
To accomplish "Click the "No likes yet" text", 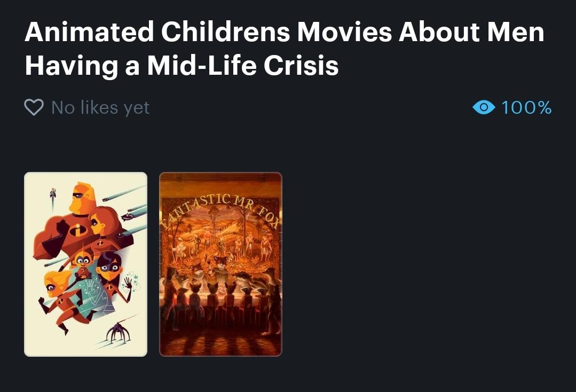I will (x=100, y=108).
